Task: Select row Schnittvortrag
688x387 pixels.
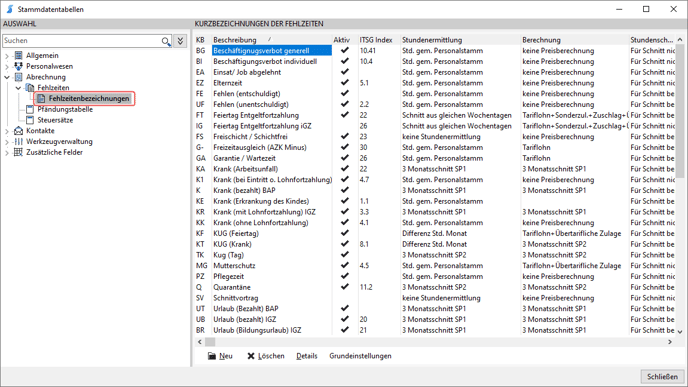Action: click(434, 298)
